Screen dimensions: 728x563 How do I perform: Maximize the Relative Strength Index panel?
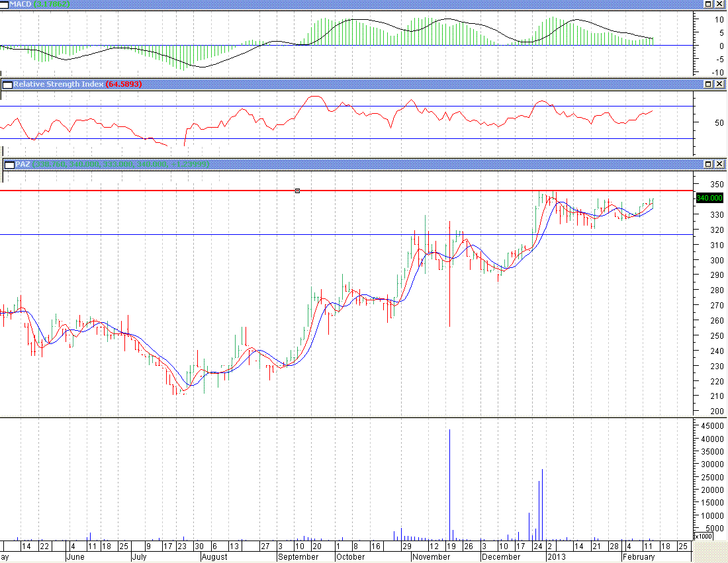point(709,84)
